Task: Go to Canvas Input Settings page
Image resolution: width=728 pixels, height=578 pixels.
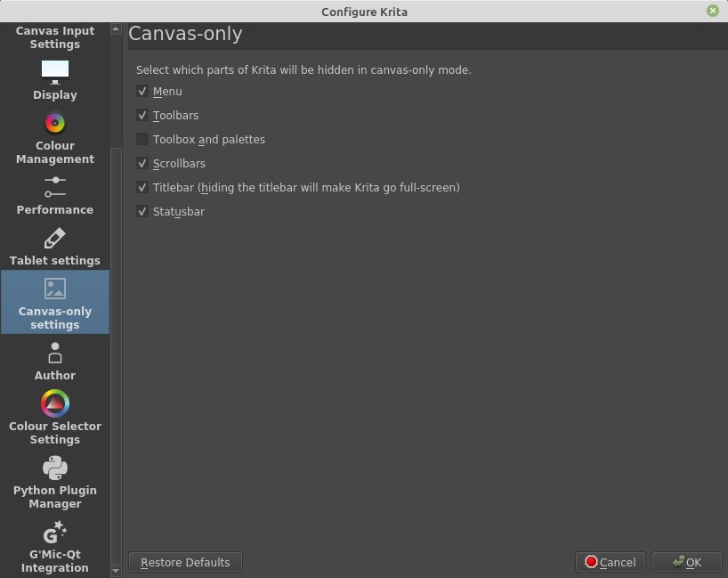Action: pos(55,37)
